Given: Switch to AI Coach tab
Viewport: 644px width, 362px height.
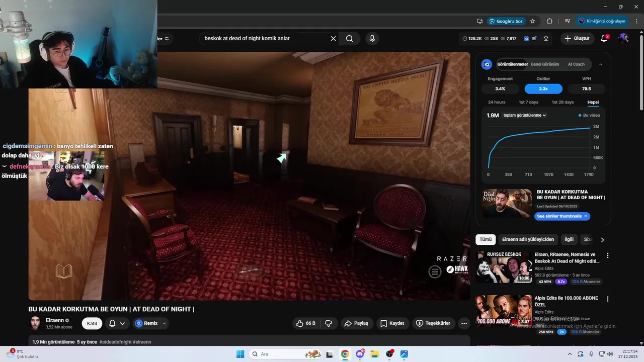Looking at the screenshot, I should point(576,64).
